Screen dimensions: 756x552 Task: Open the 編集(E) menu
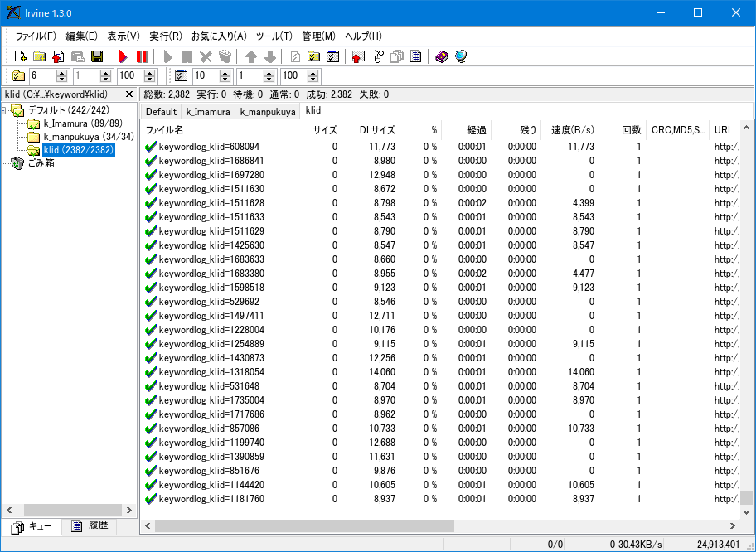[x=81, y=36]
